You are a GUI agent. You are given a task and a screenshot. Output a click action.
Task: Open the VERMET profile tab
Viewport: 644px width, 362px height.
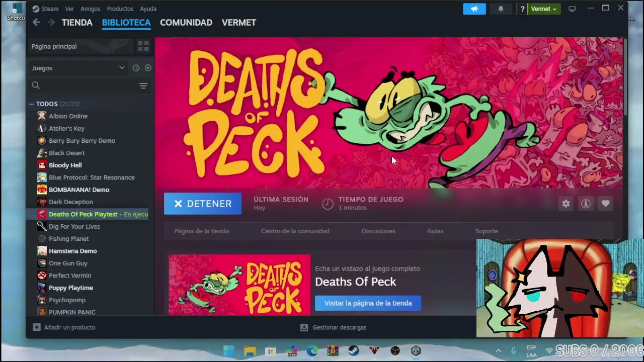pyautogui.click(x=239, y=23)
